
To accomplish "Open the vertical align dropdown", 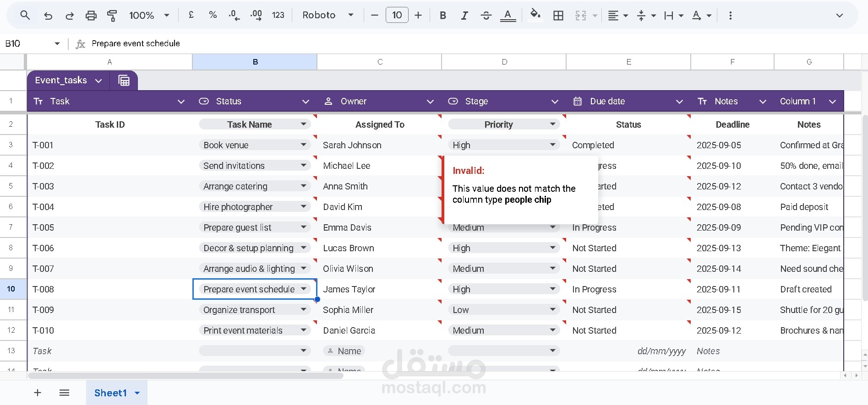I will pyautogui.click(x=646, y=16).
